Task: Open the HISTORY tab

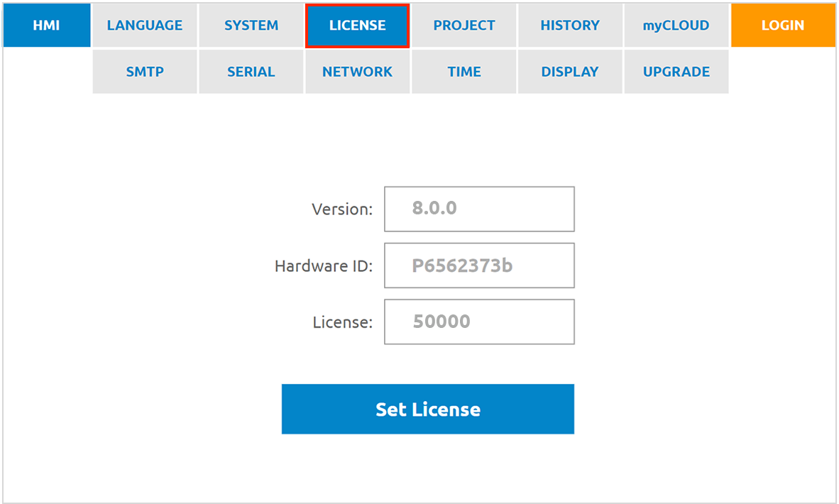Action: [570, 25]
